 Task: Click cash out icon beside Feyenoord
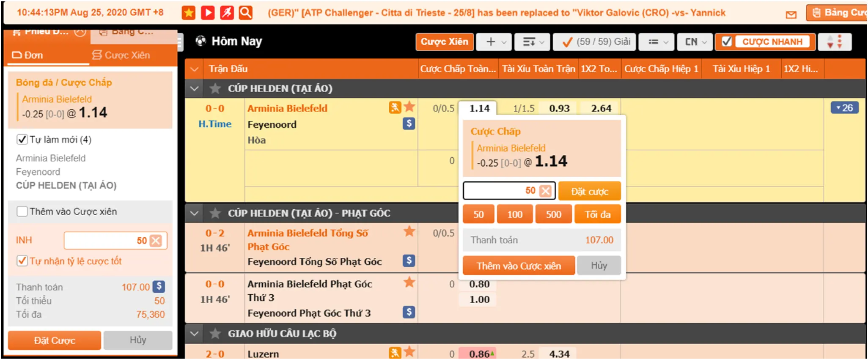tap(409, 123)
